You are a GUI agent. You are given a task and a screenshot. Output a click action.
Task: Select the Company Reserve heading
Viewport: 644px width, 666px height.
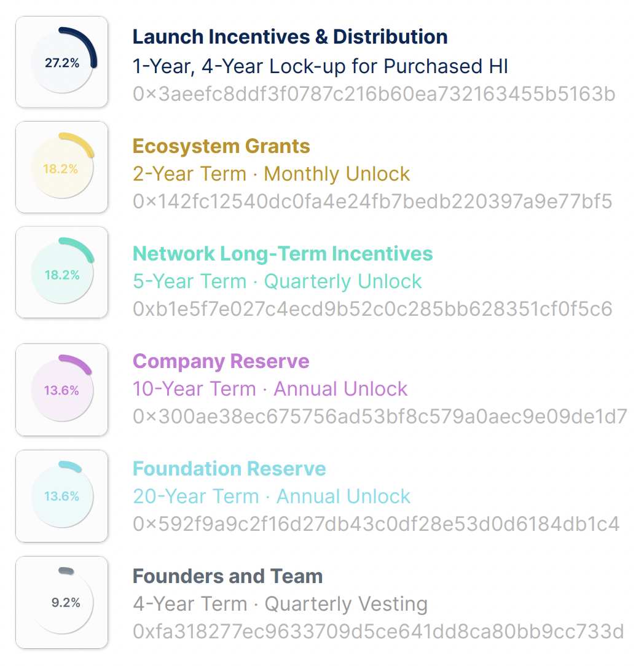click(221, 361)
